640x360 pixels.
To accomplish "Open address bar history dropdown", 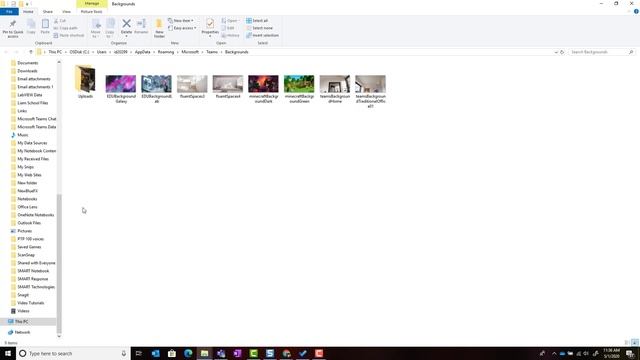I will [556, 52].
